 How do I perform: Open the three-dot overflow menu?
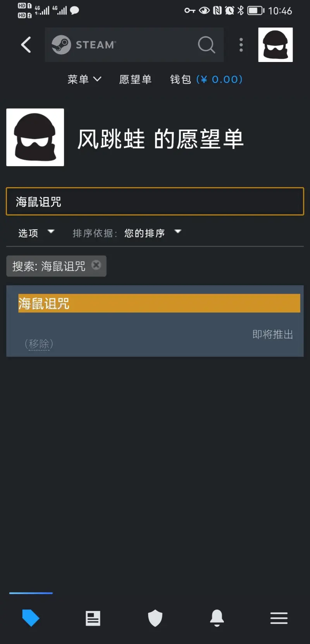point(241,45)
